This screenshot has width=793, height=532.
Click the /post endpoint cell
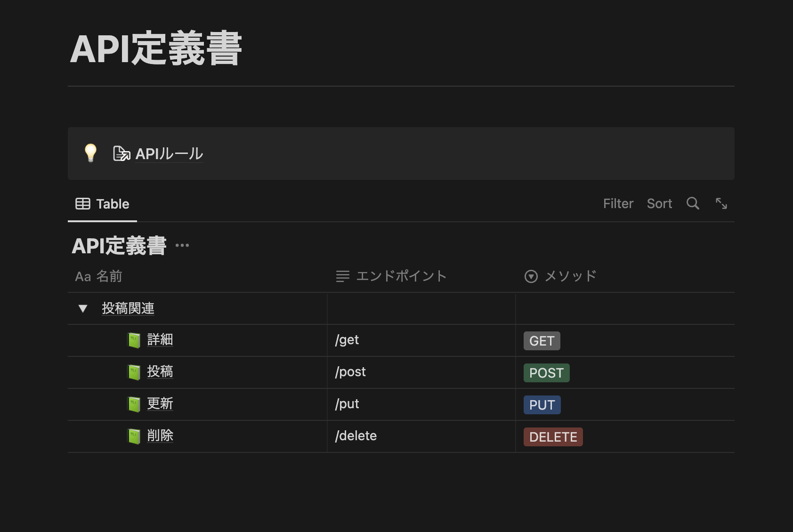tap(350, 372)
